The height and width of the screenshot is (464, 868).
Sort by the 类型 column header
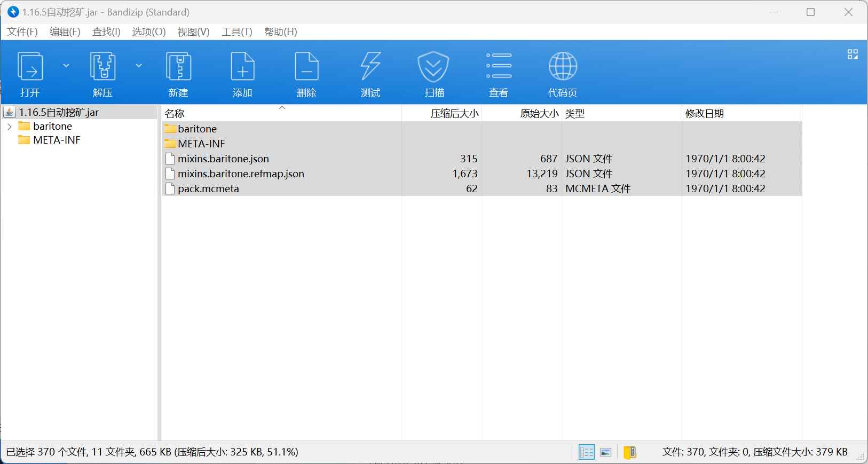point(622,113)
